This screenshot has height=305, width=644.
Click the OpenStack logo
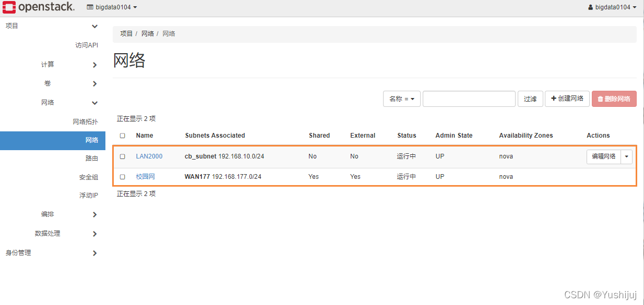(39, 7)
